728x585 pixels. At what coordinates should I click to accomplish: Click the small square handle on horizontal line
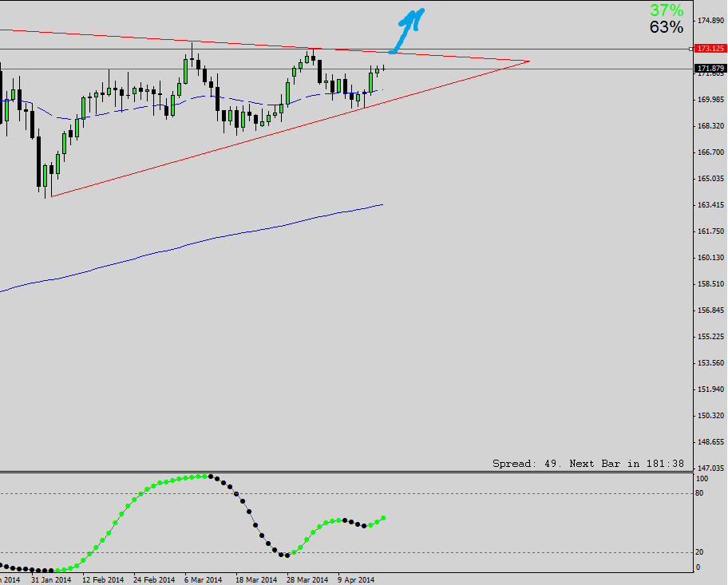pos(690,49)
